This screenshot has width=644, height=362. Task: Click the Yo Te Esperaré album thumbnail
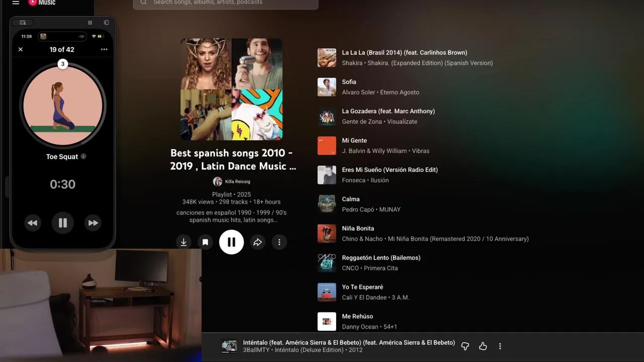click(x=327, y=292)
